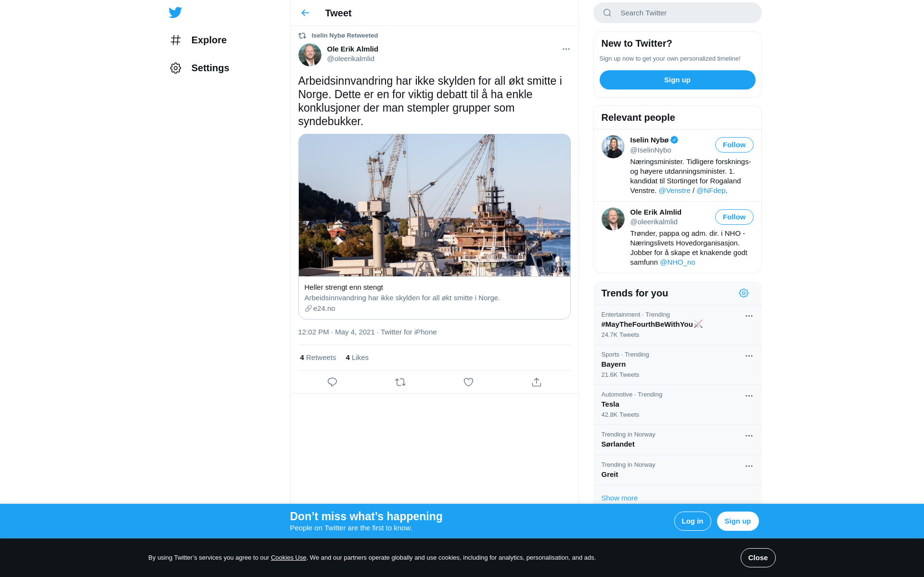
Task: View the 4 Likes list
Action: point(357,358)
